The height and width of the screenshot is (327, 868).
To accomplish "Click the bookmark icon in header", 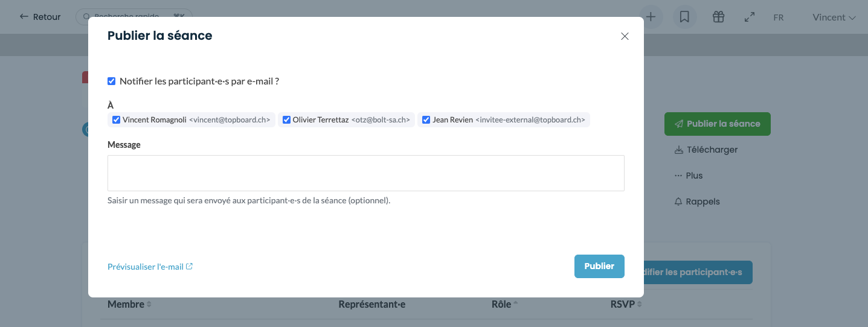I will click(684, 17).
